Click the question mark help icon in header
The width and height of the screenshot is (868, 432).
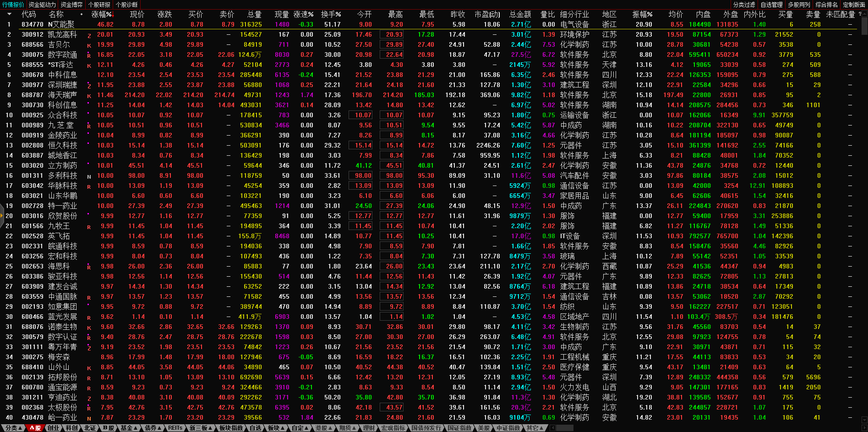(x=860, y=14)
